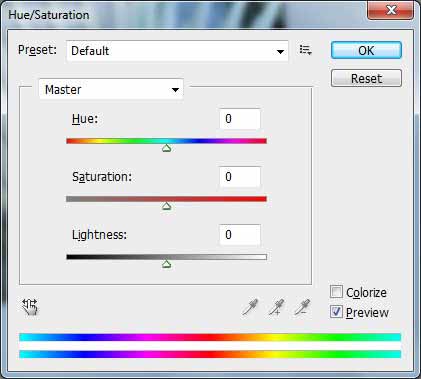Open the Preset dropdown showing Default
This screenshot has width=421, height=379.
pos(177,51)
